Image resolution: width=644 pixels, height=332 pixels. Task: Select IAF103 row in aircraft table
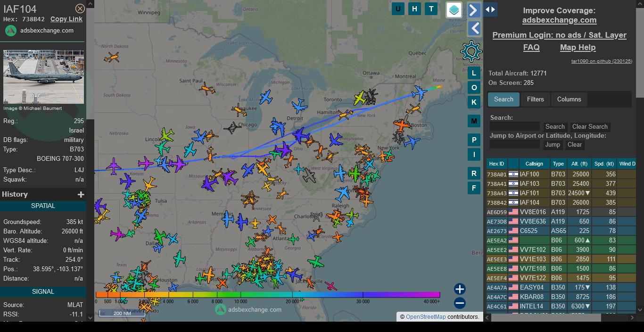561,184
